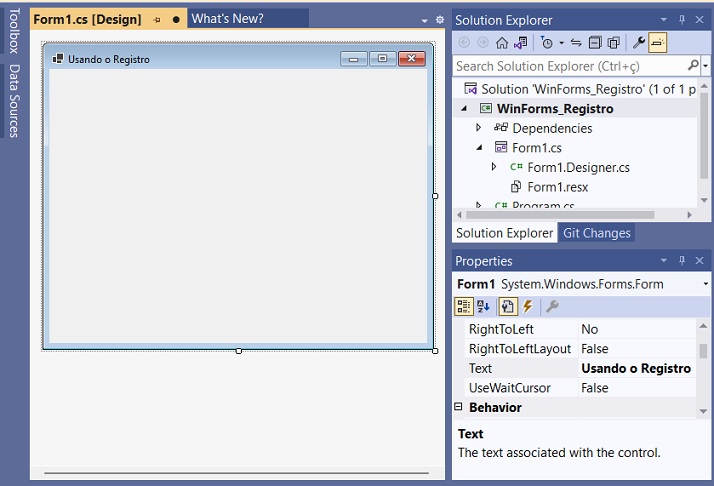Click Sync with Active Document arrows icon
Viewport: 714px width, 486px height.
[x=576, y=43]
